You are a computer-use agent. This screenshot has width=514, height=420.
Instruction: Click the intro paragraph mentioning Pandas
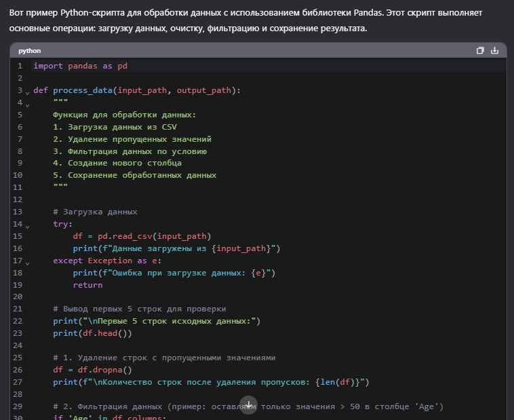[245, 20]
